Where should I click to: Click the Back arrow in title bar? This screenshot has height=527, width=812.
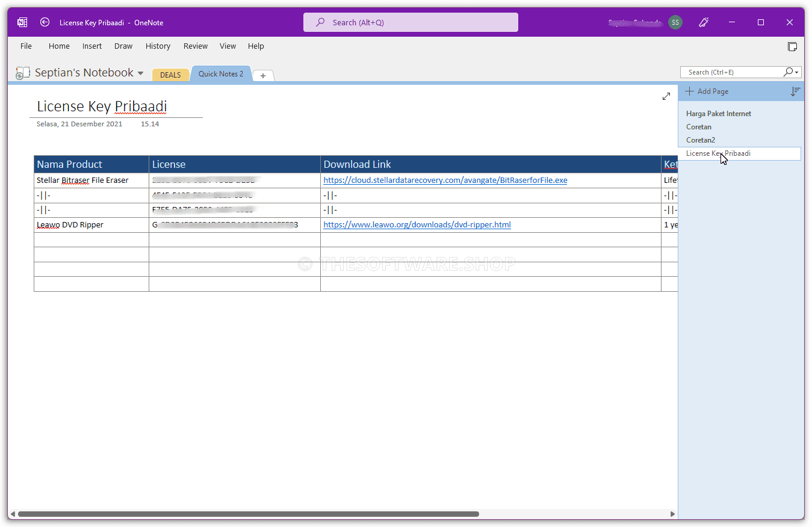[x=45, y=22]
